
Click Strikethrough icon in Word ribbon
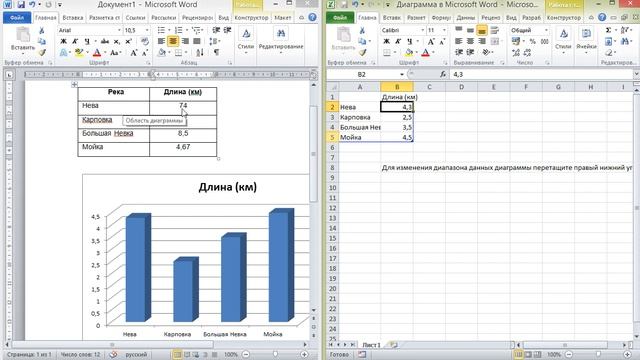point(105,41)
